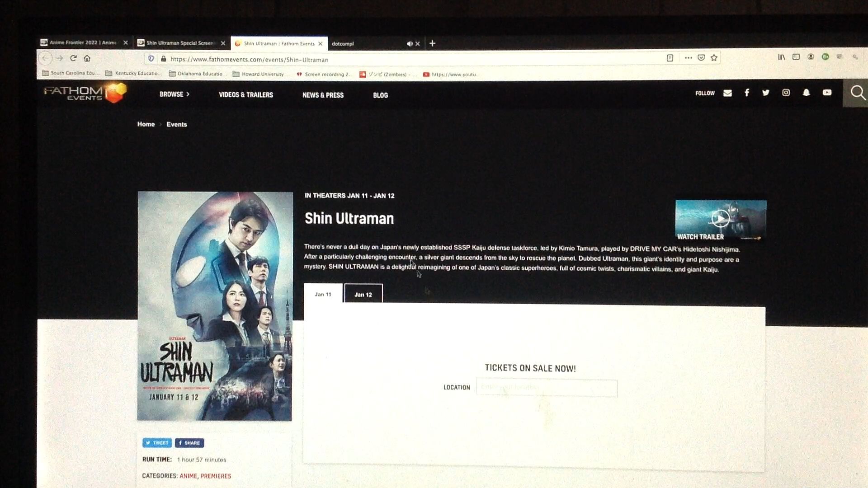Open tracking protection shield icon in address bar
Image resolution: width=868 pixels, height=488 pixels.
(151, 59)
